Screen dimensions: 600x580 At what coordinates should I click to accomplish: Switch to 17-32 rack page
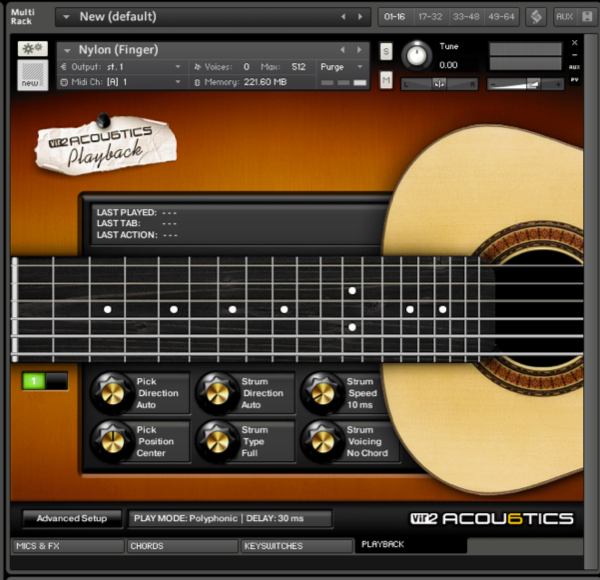point(430,16)
